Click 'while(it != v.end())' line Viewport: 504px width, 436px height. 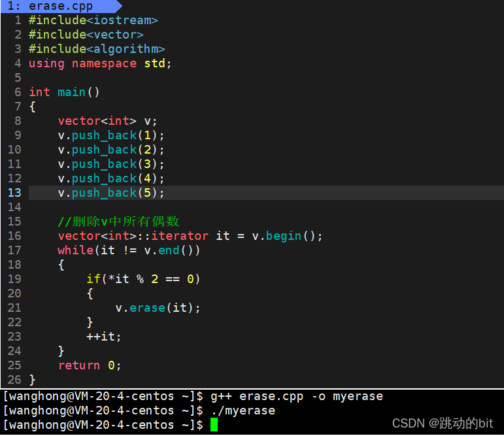[x=129, y=250]
